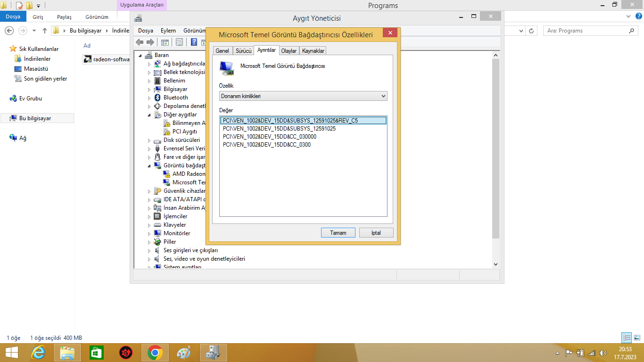
Task: Open the Eylem menu in Aygıt Yöneticisi
Action: 168,31
